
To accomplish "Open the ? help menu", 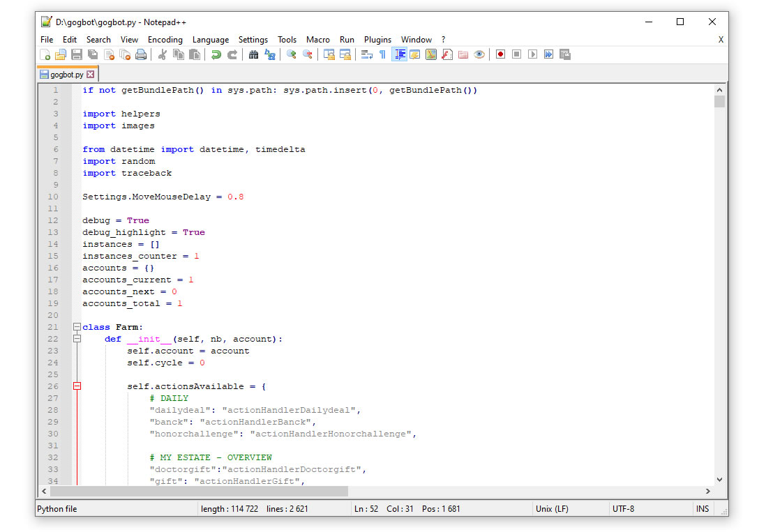I will pyautogui.click(x=443, y=40).
